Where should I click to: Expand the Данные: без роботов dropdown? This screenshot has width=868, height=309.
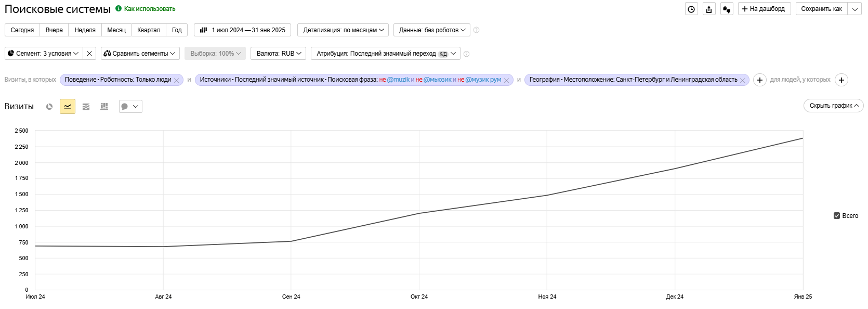coord(431,30)
